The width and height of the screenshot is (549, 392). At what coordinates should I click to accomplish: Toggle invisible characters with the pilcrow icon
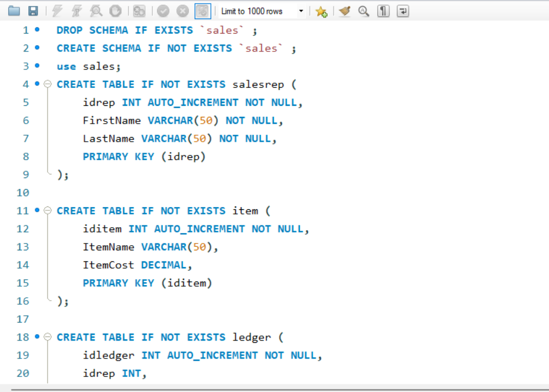383,11
